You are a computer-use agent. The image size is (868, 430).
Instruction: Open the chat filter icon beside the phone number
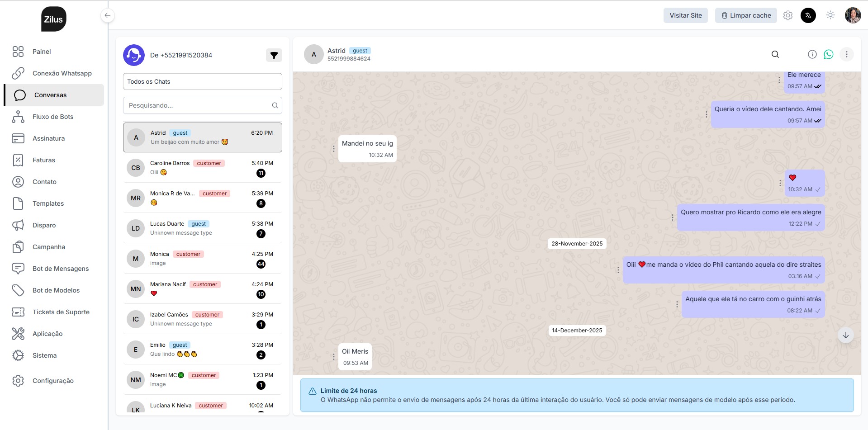(x=274, y=55)
